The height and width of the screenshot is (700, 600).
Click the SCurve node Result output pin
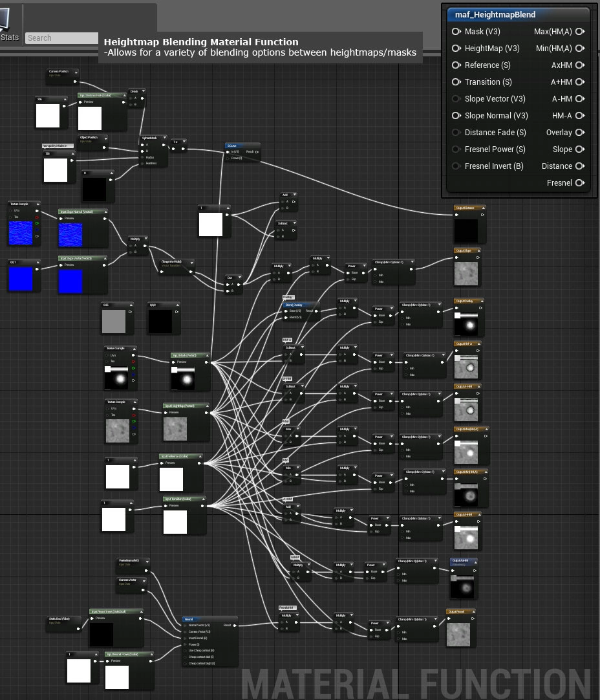[257, 152]
